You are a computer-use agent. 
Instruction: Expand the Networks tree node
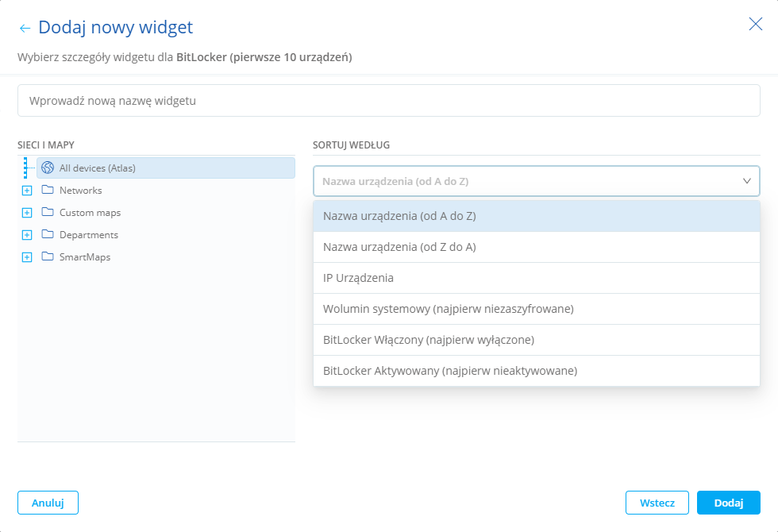coord(27,190)
